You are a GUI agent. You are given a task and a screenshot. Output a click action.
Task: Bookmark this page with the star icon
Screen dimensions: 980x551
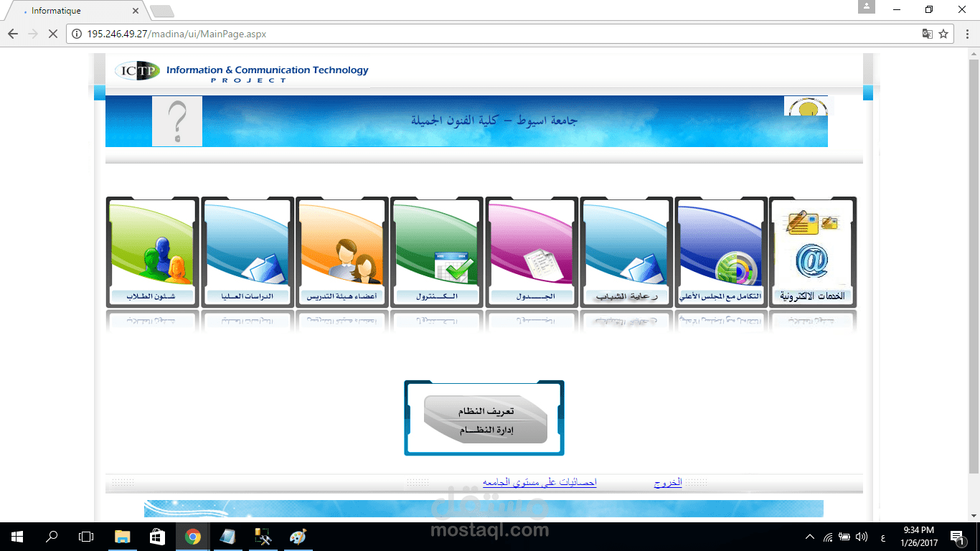[943, 34]
